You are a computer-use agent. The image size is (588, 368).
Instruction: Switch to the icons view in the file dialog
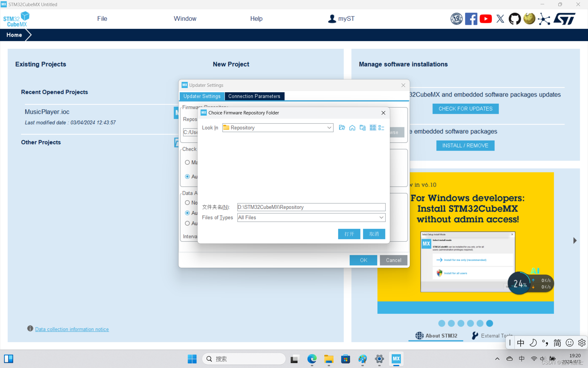[x=373, y=128]
